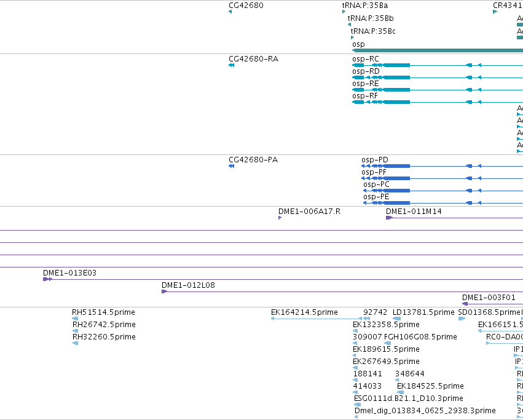Click RH26742.5prime EST label
The width and height of the screenshot is (523, 420).
click(x=104, y=325)
